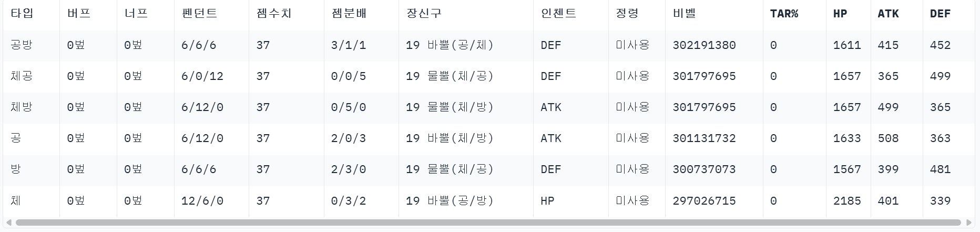Click the HP value 2185
The height and width of the screenshot is (232, 980).
tap(847, 201)
